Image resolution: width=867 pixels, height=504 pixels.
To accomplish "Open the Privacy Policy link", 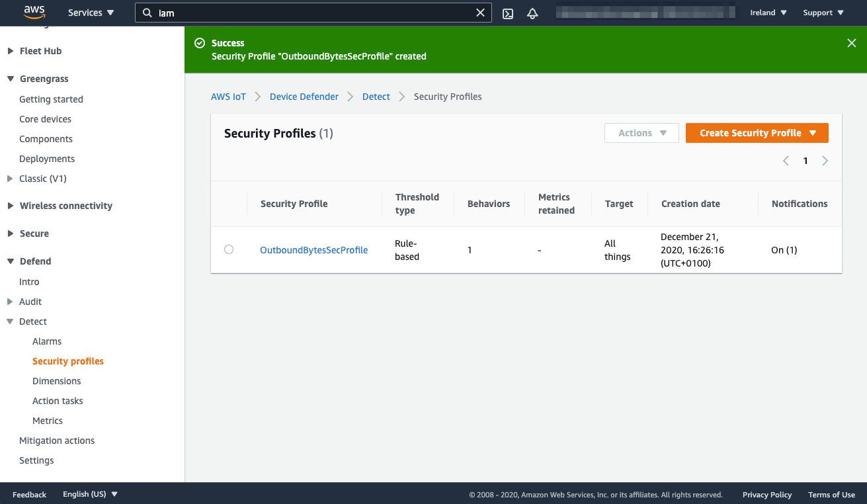I will 767,495.
